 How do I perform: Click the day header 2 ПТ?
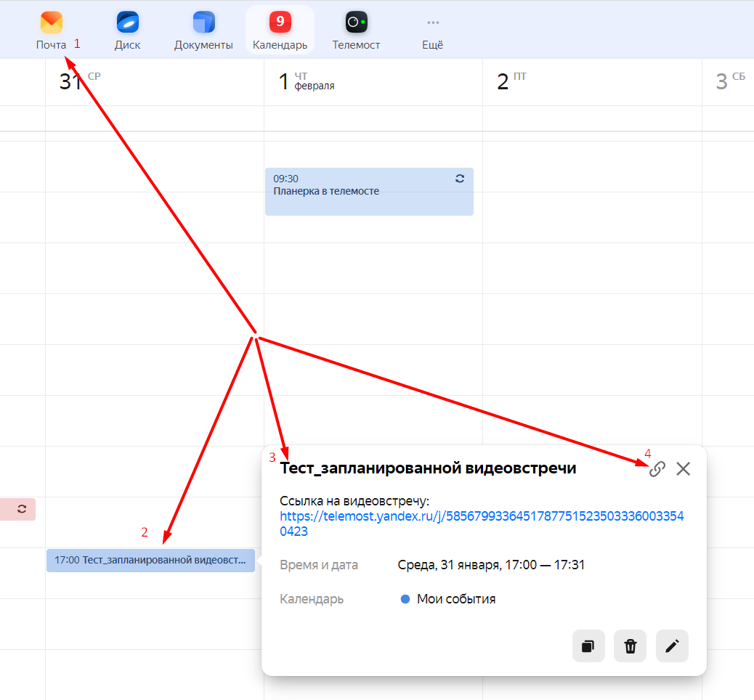click(511, 81)
